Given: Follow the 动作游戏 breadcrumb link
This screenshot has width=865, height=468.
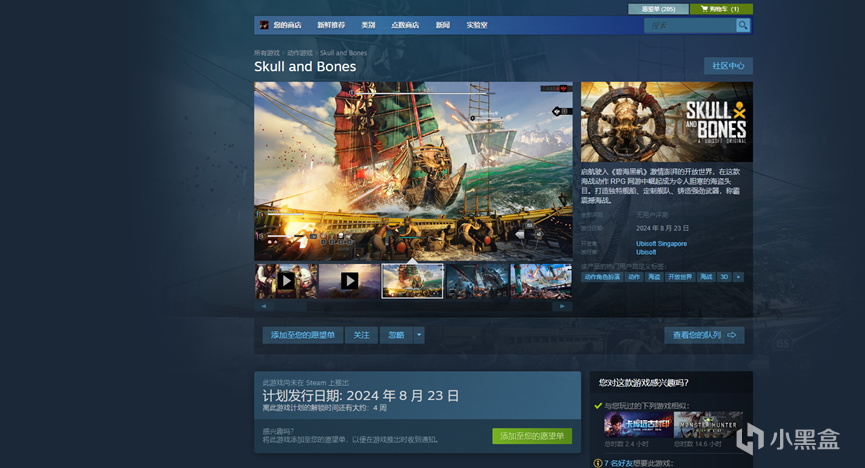Looking at the screenshot, I should (x=300, y=53).
